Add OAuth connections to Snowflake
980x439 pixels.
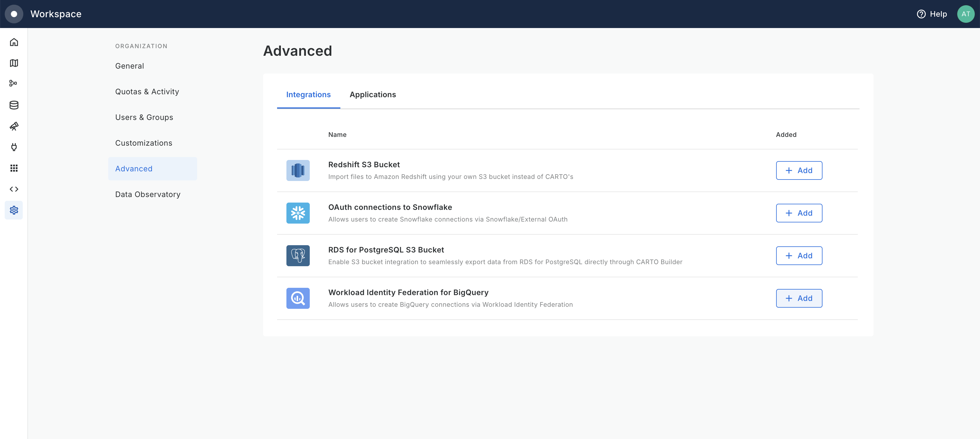[x=799, y=213]
